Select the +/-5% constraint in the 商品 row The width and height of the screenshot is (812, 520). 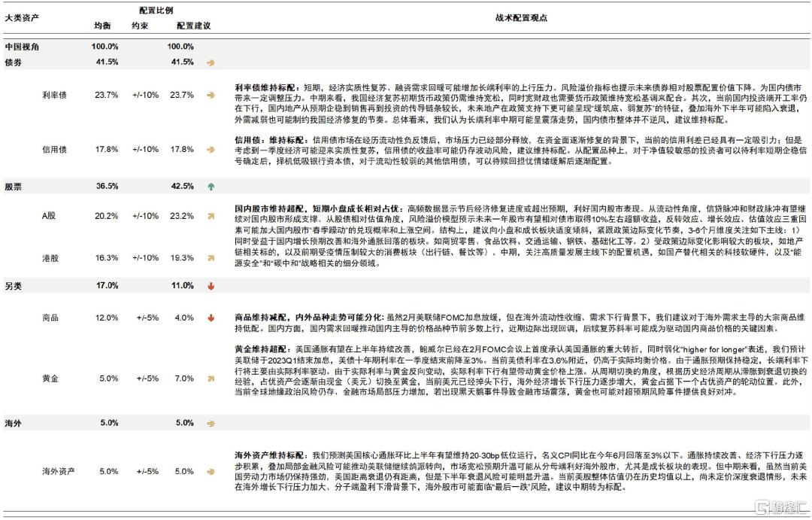(x=147, y=318)
